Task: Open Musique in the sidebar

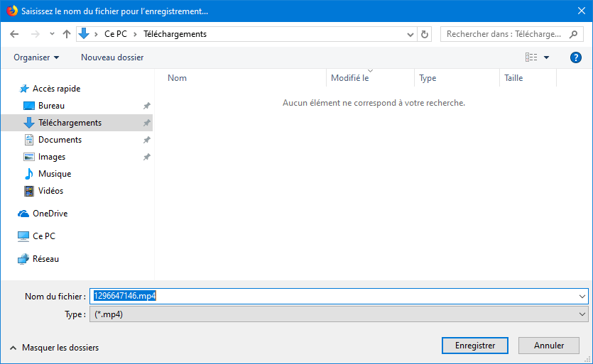Action: click(x=55, y=174)
